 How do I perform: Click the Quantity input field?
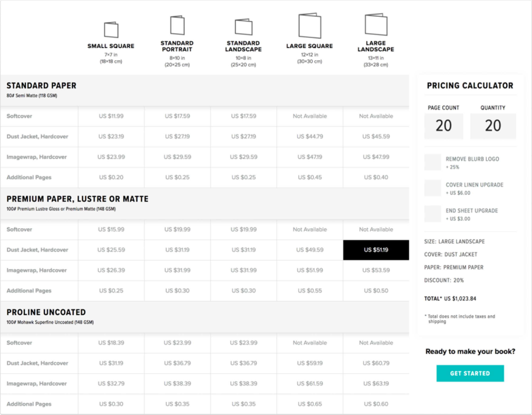pyautogui.click(x=493, y=126)
